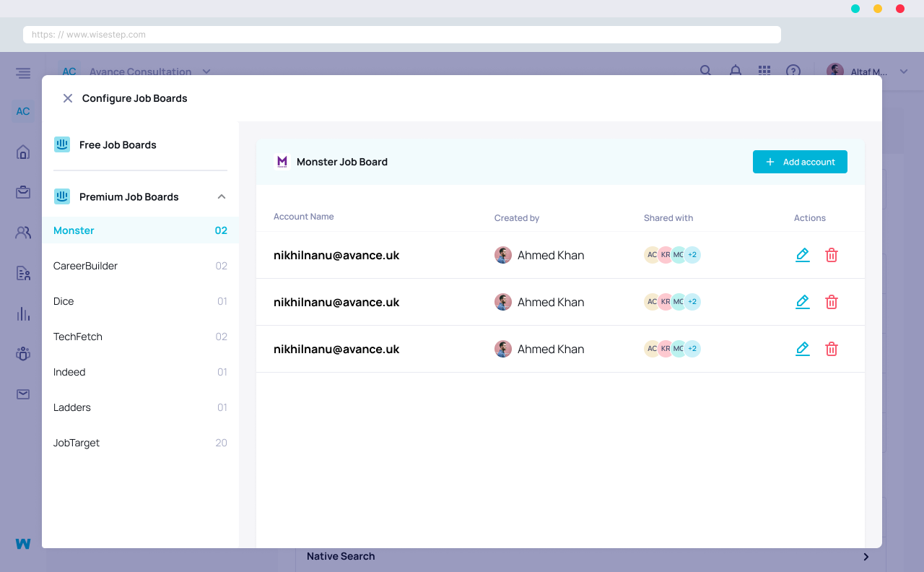Click the AC badge in sidebar
This screenshot has height=572, width=924.
click(23, 111)
